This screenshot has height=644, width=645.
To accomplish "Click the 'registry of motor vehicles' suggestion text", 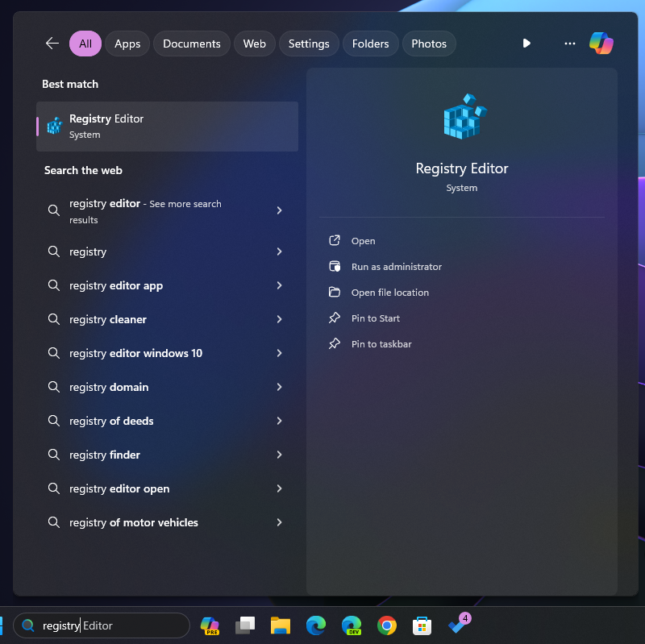I will coord(134,522).
